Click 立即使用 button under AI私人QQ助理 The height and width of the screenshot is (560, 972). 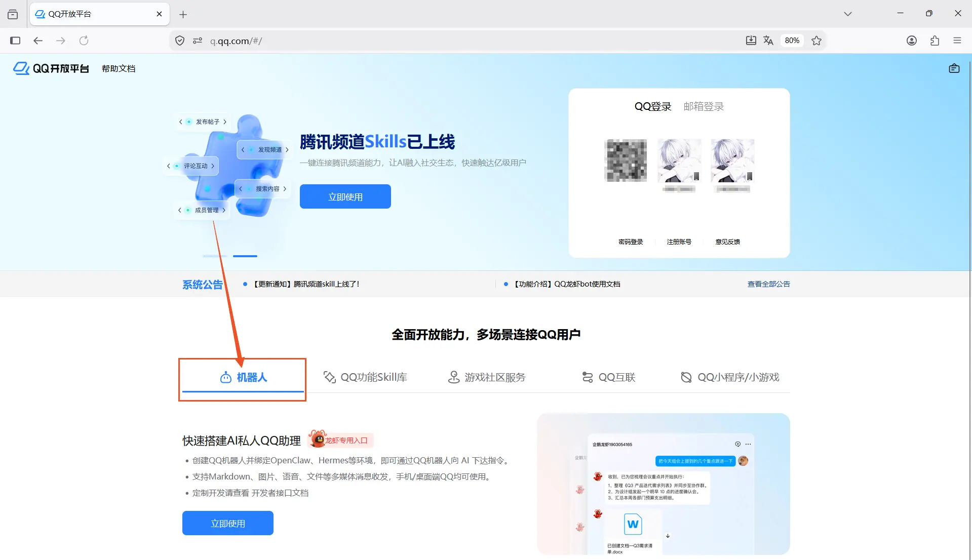[228, 523]
